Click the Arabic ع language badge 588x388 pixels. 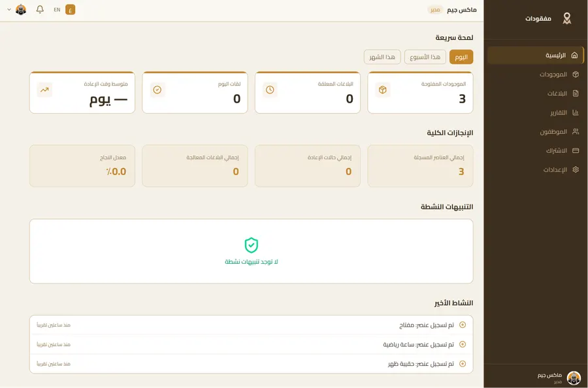click(x=70, y=10)
